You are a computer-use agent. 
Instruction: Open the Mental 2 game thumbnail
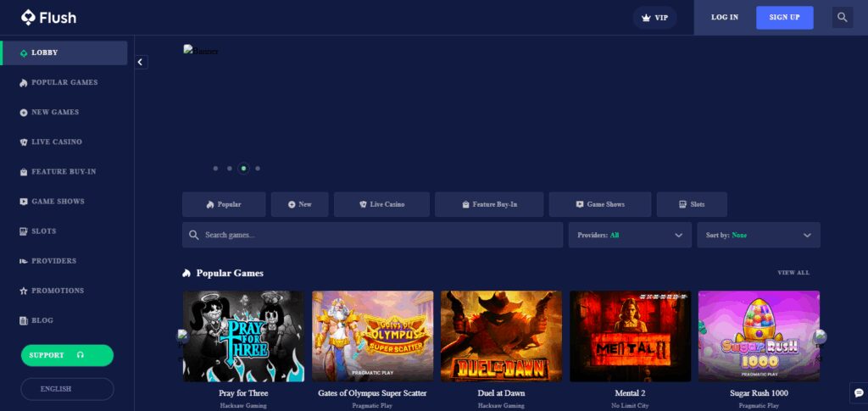click(x=630, y=336)
